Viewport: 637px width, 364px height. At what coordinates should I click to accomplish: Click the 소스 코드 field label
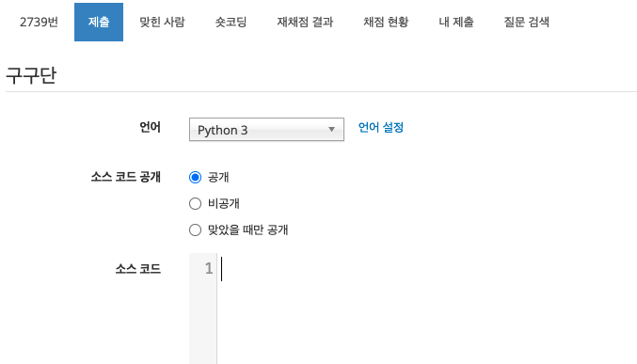pyautogui.click(x=138, y=268)
